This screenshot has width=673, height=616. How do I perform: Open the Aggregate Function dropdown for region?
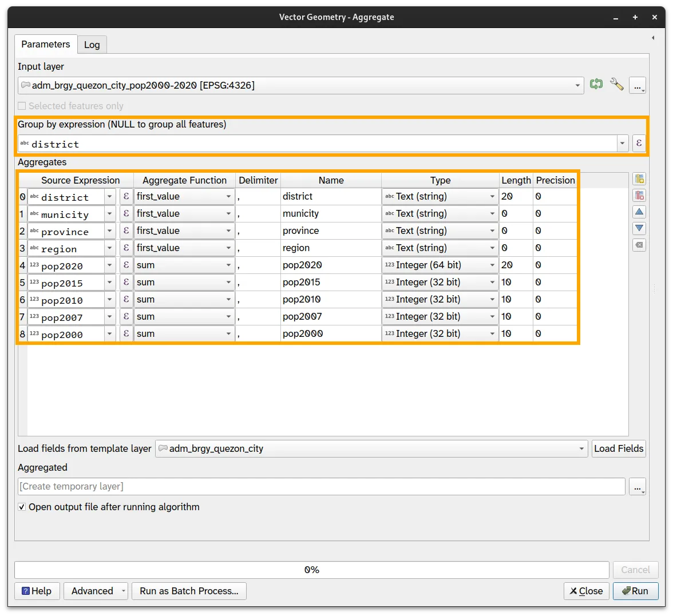pyautogui.click(x=228, y=248)
